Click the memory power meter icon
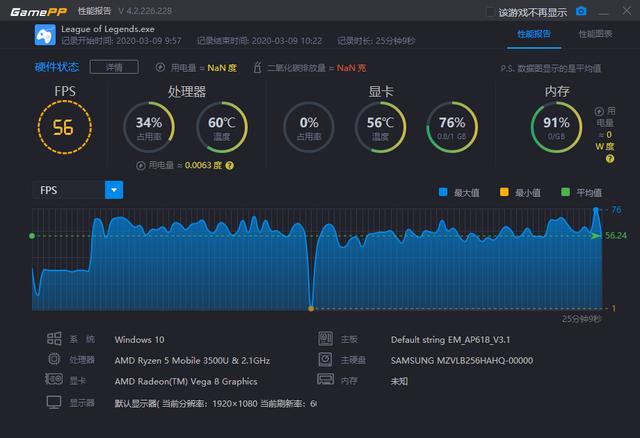Viewport: 640px width, 438px height. point(599,111)
